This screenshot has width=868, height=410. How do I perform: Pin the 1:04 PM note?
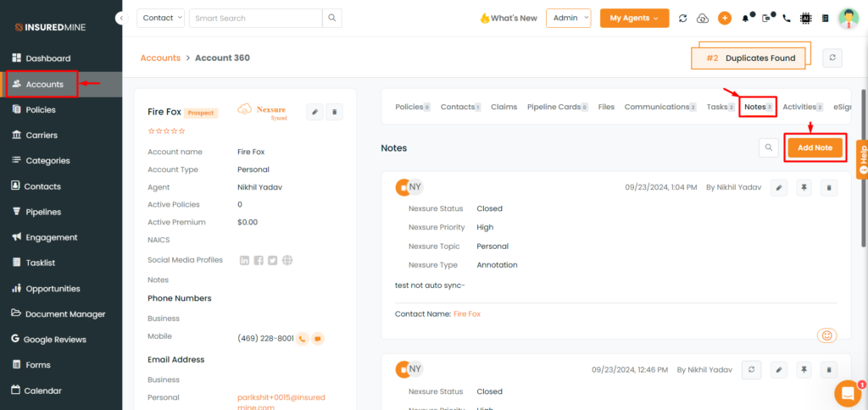804,187
